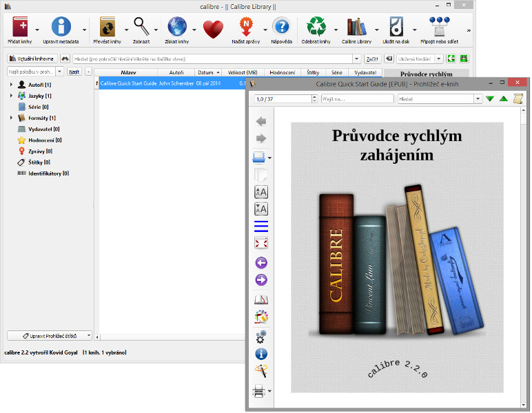Click the red heart donate icon
Viewport: 532px width, 413px height.
(x=213, y=29)
